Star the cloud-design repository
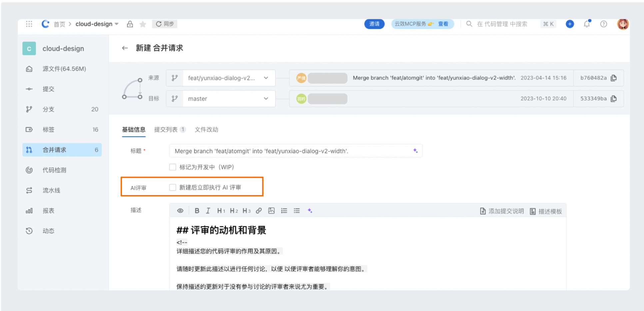Image resolution: width=644 pixels, height=311 pixels. pos(143,24)
